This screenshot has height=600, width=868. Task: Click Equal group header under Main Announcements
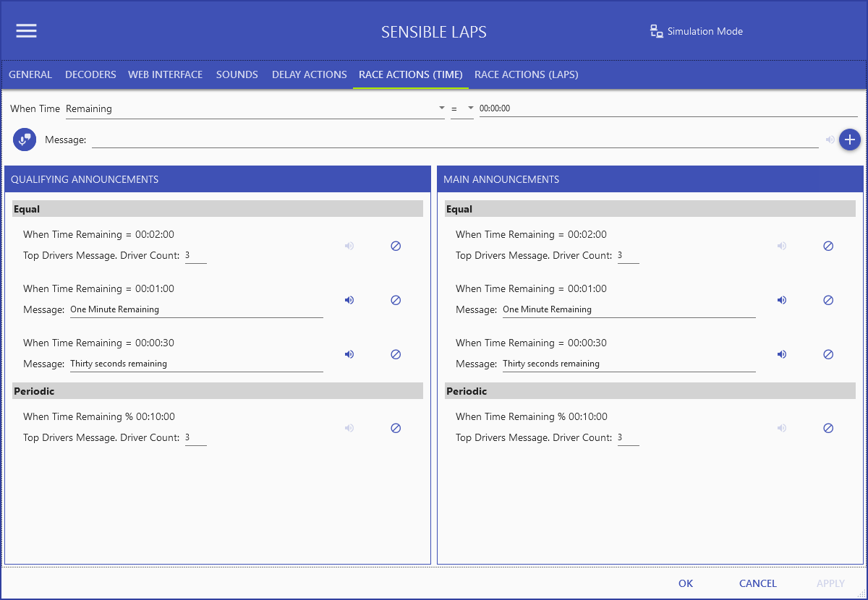650,209
